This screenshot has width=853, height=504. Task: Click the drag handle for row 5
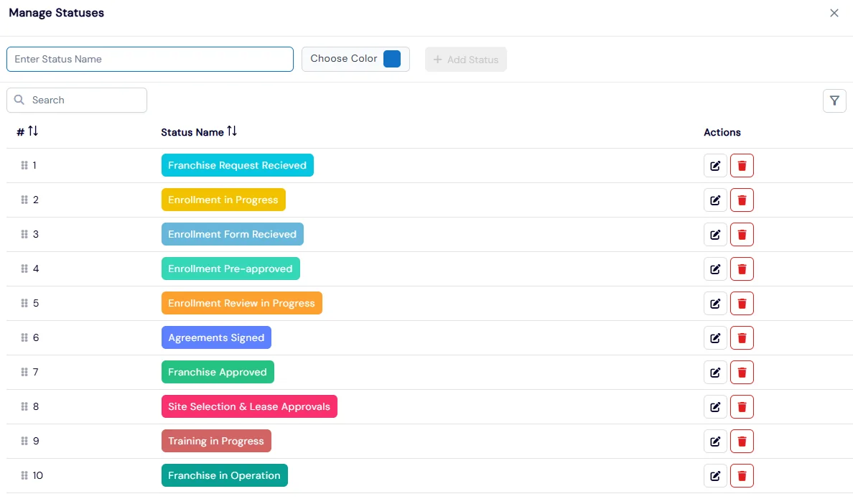click(24, 303)
